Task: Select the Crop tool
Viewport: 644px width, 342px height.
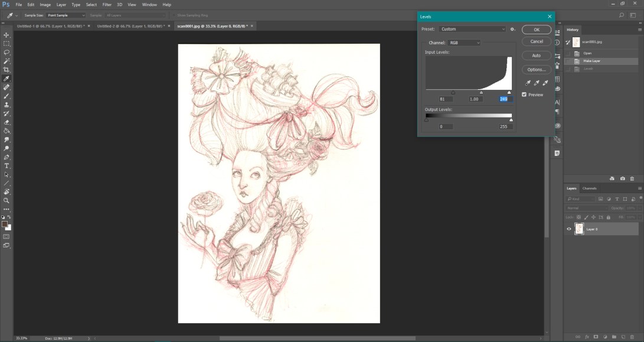Action: [x=6, y=70]
